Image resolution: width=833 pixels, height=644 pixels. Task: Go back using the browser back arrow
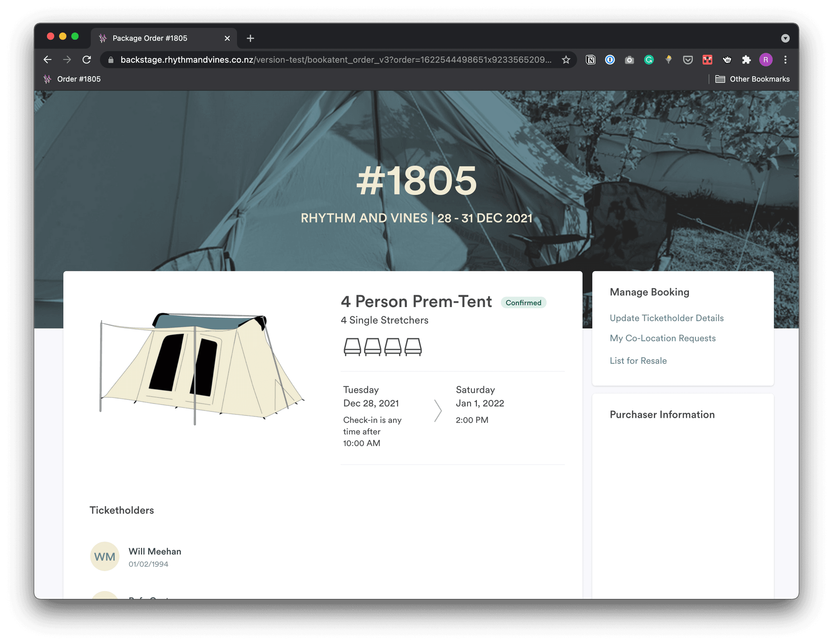click(47, 60)
